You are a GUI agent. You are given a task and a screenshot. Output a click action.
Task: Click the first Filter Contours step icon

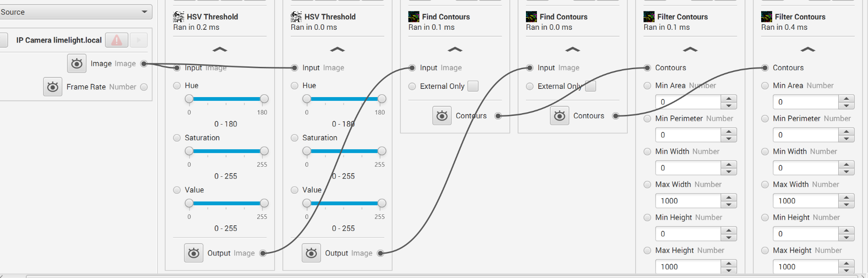(x=649, y=17)
